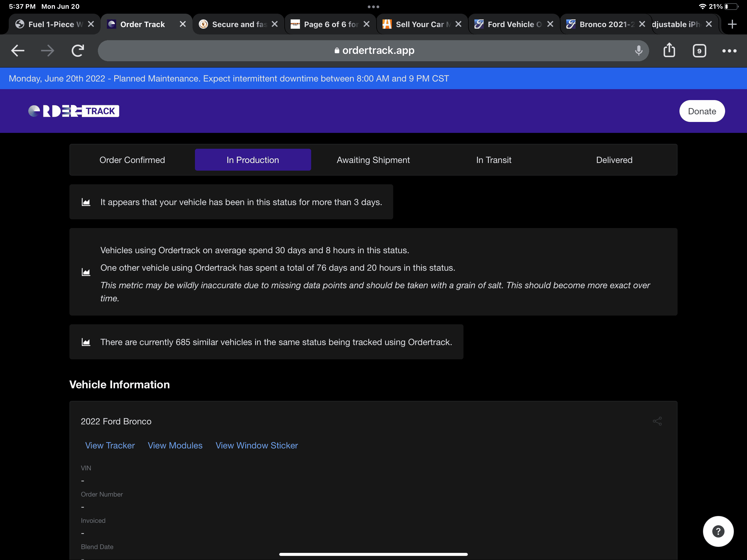Close the Ford Vehicle tab
747x560 pixels.
pyautogui.click(x=550, y=24)
